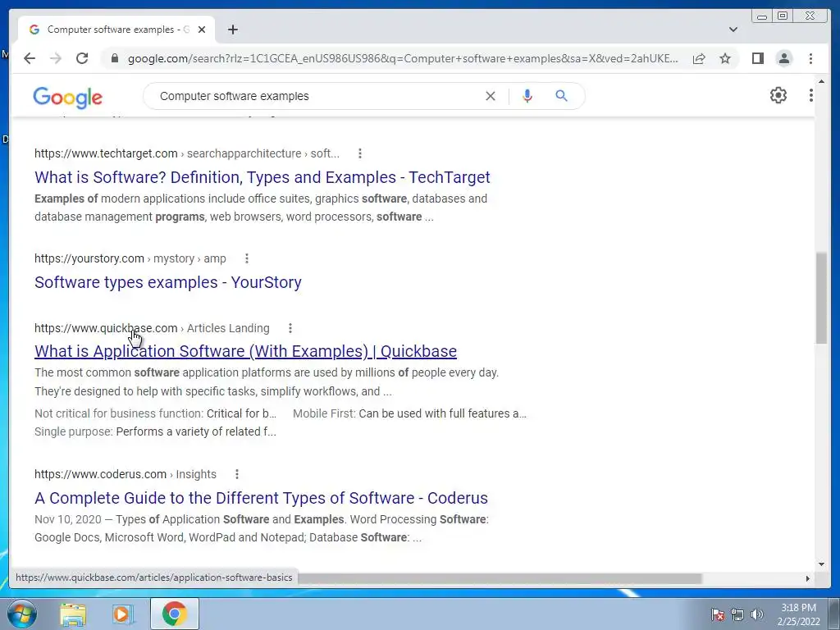Open Windows Explorer from the taskbar
This screenshot has width=840, height=630.
point(73,614)
